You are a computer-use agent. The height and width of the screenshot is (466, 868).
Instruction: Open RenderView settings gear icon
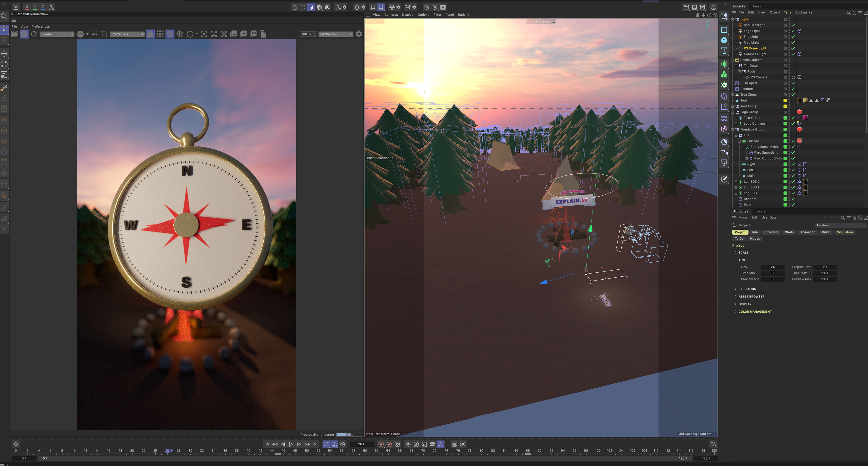click(x=359, y=34)
